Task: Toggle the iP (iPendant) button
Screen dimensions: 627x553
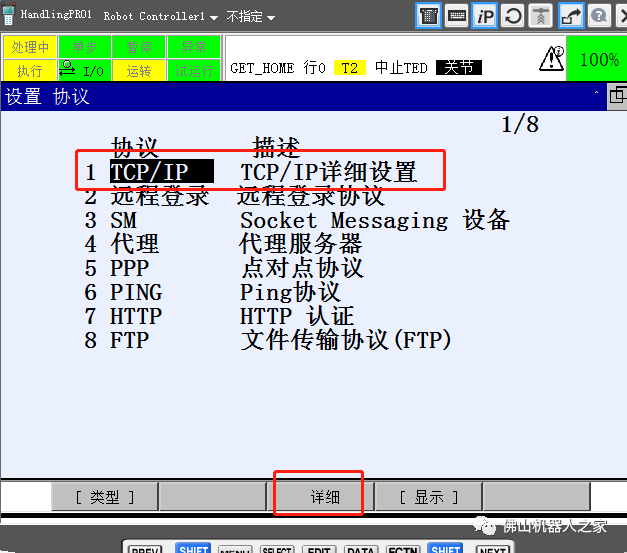Action: point(485,16)
